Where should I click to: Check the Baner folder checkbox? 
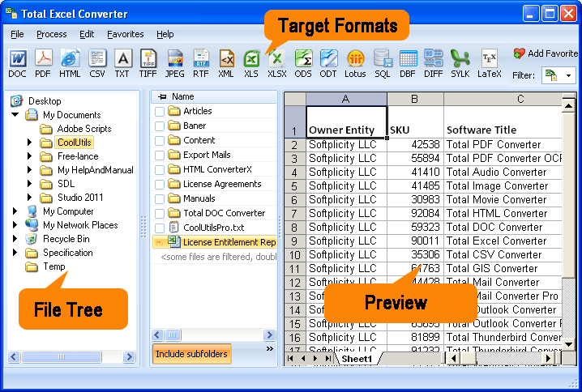coord(160,126)
